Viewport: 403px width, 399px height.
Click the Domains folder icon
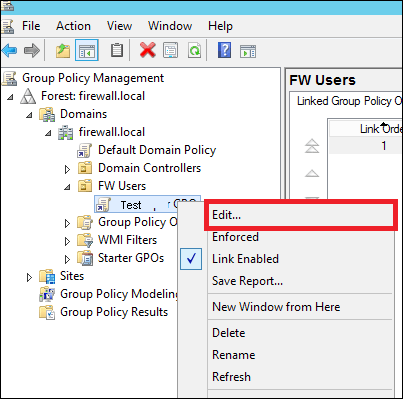click(x=47, y=114)
